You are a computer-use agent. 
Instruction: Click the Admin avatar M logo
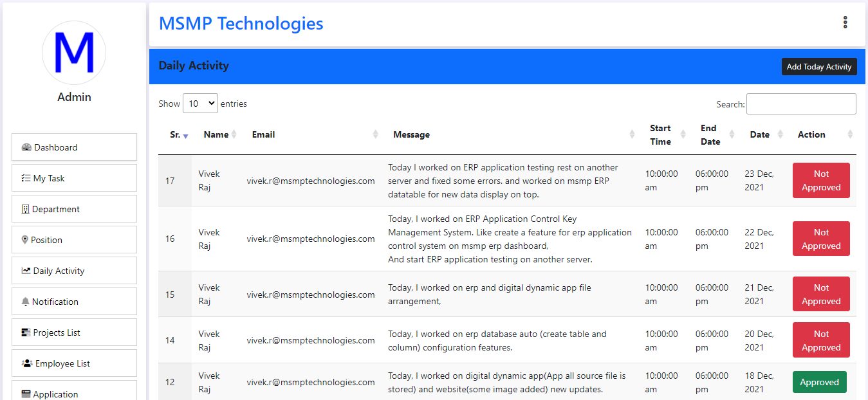coord(74,53)
